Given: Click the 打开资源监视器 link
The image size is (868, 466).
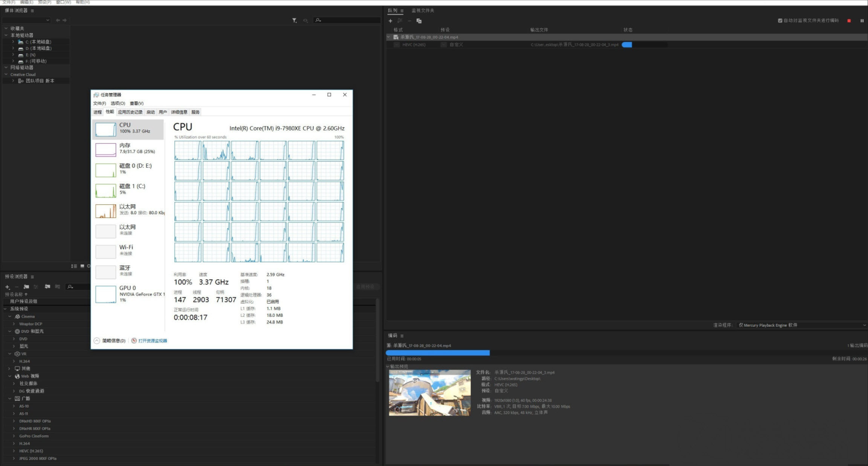Looking at the screenshot, I should [152, 341].
